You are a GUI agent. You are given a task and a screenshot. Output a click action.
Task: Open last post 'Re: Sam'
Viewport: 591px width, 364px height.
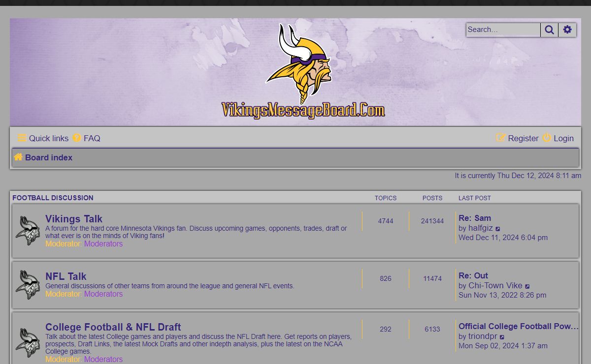click(x=475, y=218)
